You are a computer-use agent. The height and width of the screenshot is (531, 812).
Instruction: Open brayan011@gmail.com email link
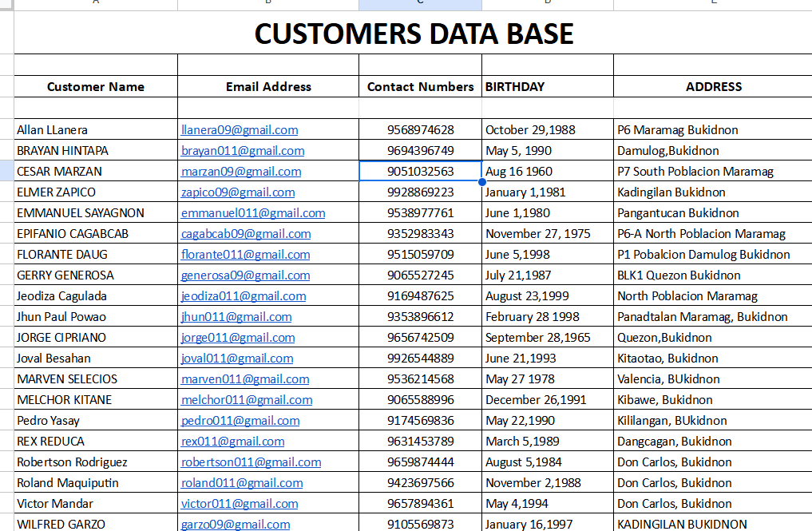tap(243, 151)
